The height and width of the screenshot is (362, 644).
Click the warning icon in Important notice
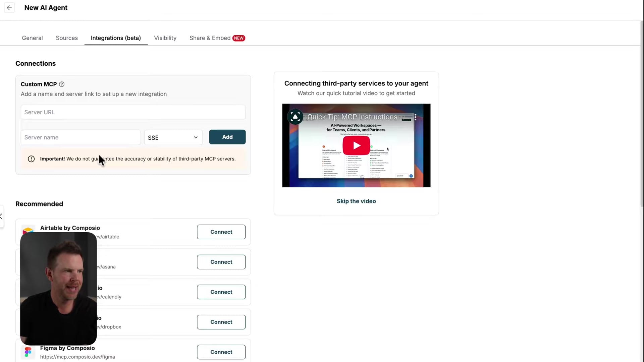point(31,159)
